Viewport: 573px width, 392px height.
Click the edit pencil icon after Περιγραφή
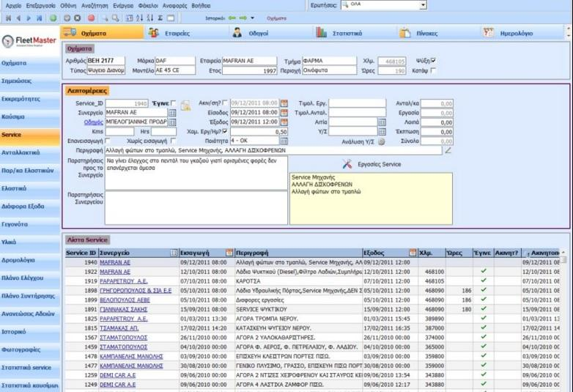(448, 150)
